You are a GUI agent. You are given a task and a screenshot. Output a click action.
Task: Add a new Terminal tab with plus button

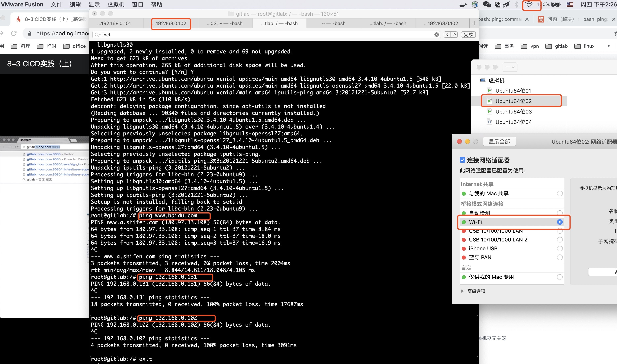point(474,23)
